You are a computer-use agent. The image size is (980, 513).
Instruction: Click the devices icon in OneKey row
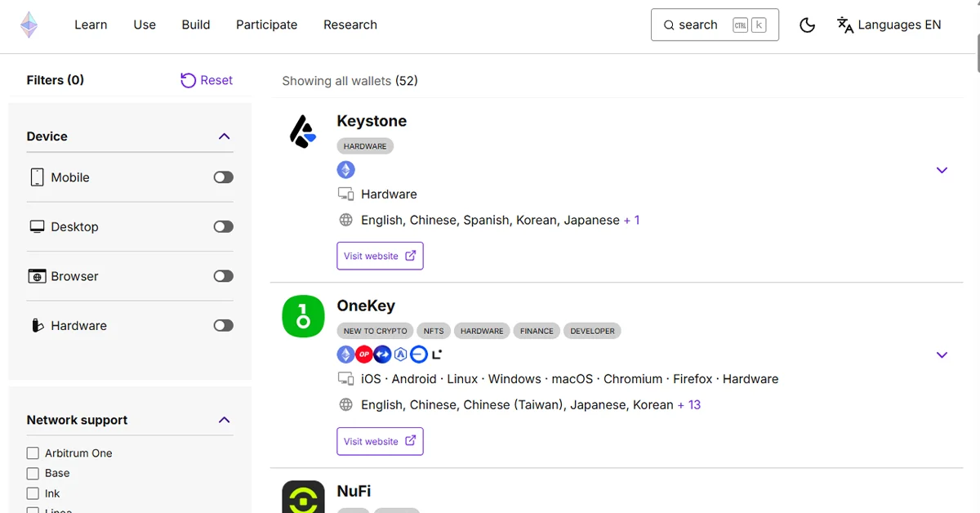click(x=346, y=379)
